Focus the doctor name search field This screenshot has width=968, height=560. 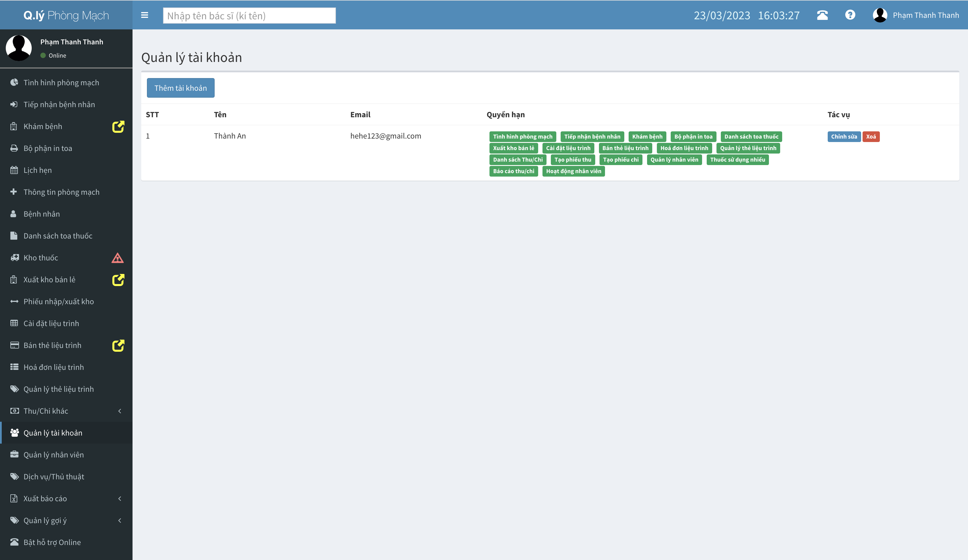click(249, 15)
